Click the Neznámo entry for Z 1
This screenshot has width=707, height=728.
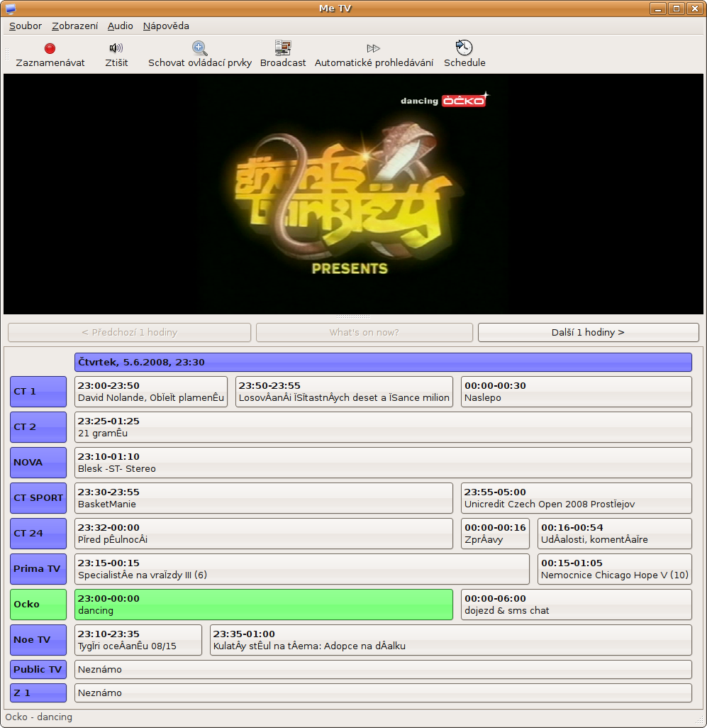coord(383,693)
